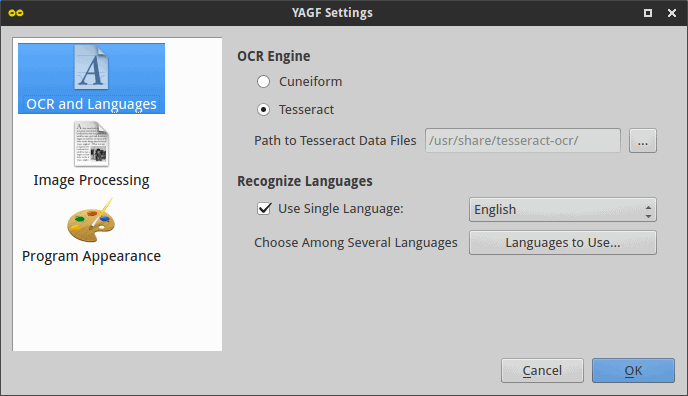
Task: Browse for Tesseract data path with ... button
Action: (x=643, y=141)
